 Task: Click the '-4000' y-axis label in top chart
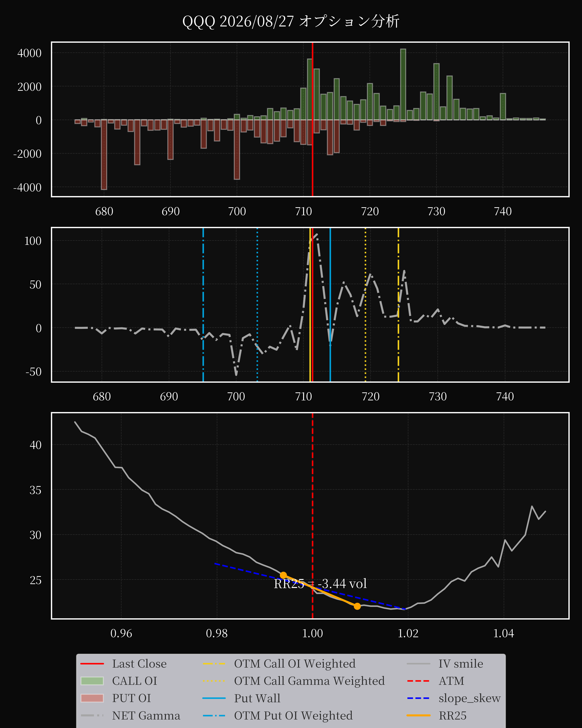coord(27,187)
